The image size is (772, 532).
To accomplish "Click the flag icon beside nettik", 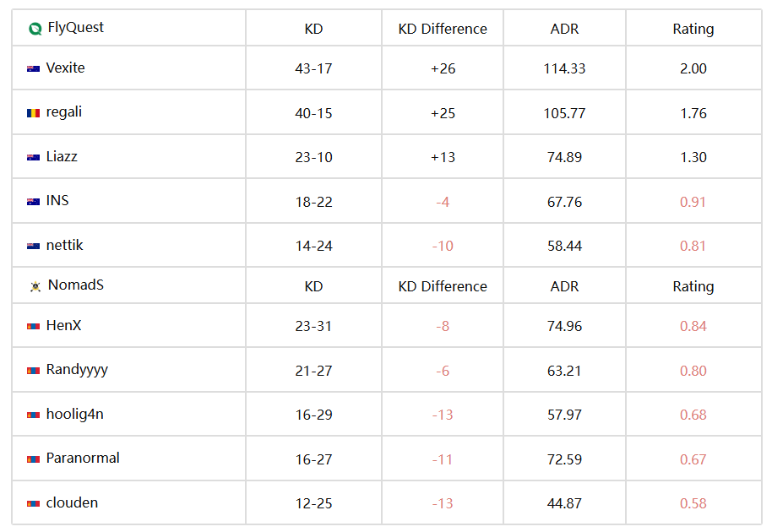I will (33, 246).
